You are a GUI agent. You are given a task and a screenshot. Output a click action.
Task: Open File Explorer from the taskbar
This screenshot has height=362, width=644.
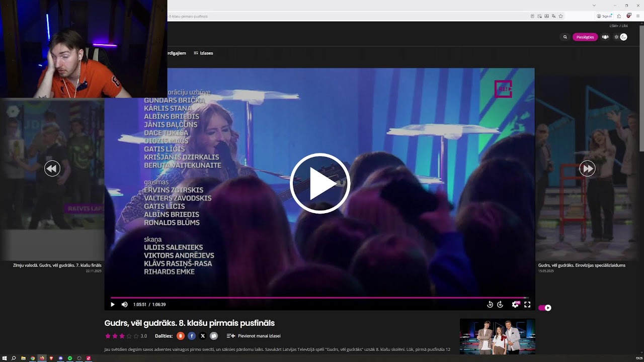23,358
